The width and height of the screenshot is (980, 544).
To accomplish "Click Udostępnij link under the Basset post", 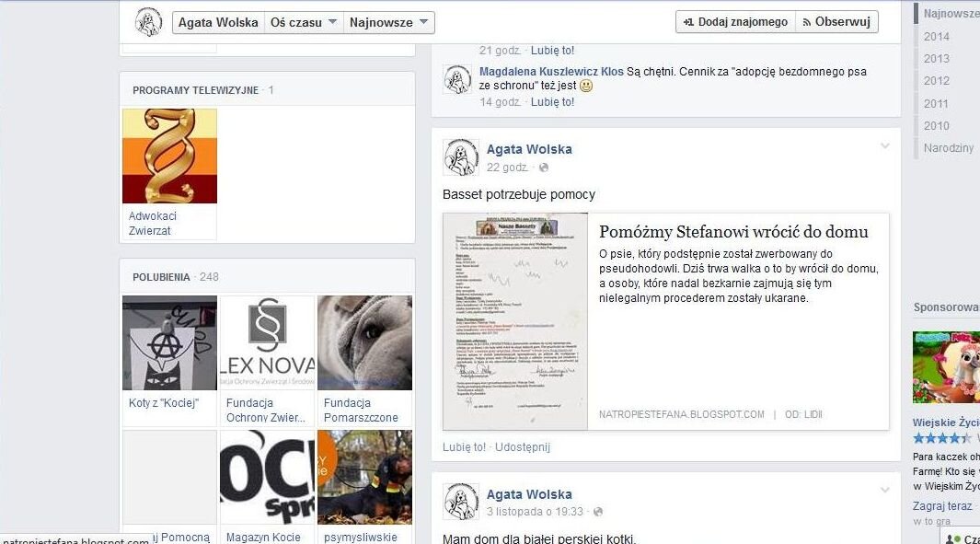I will click(522, 447).
